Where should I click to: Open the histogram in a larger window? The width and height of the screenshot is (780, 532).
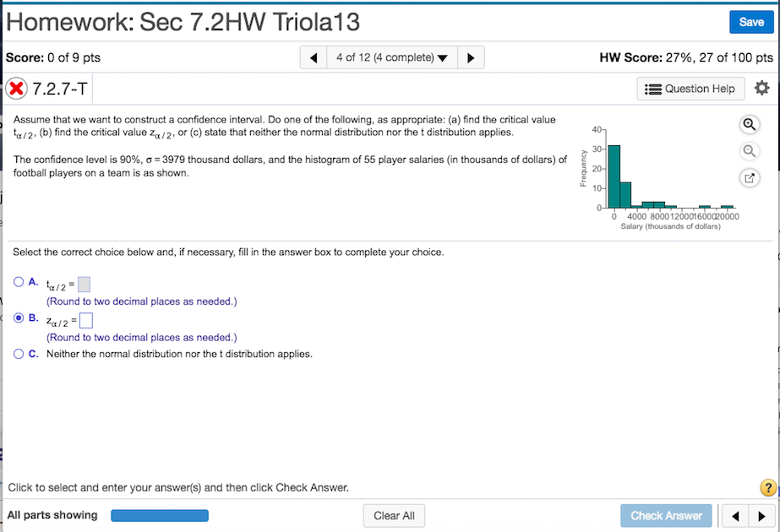(749, 178)
